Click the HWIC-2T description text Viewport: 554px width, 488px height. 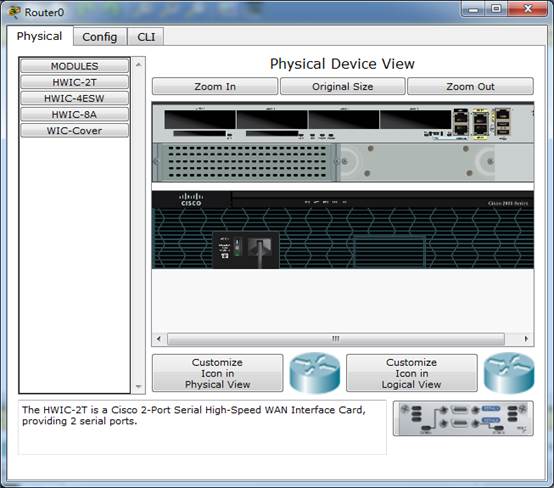coord(194,415)
